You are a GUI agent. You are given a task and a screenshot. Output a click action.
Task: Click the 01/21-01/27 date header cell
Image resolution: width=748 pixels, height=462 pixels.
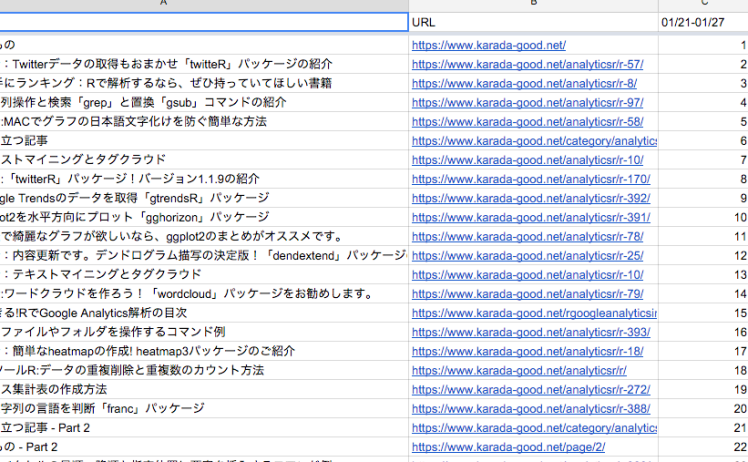702,21
